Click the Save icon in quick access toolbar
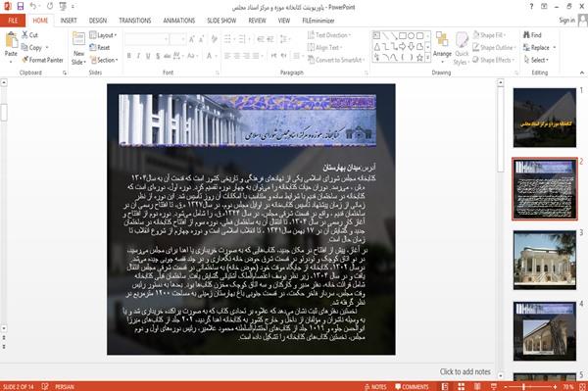This screenshot has height=391, width=588. tap(20, 7)
